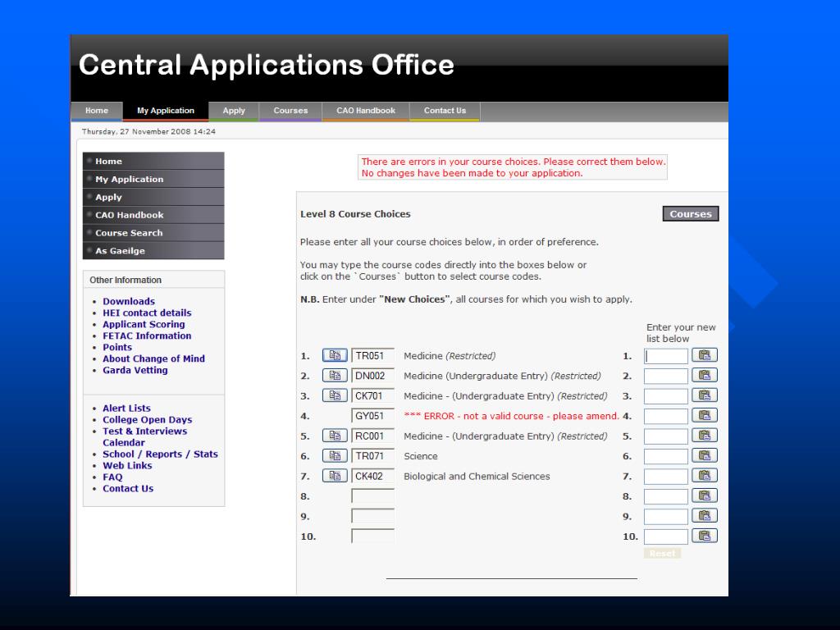Open Garda Vetting link

[x=135, y=370]
